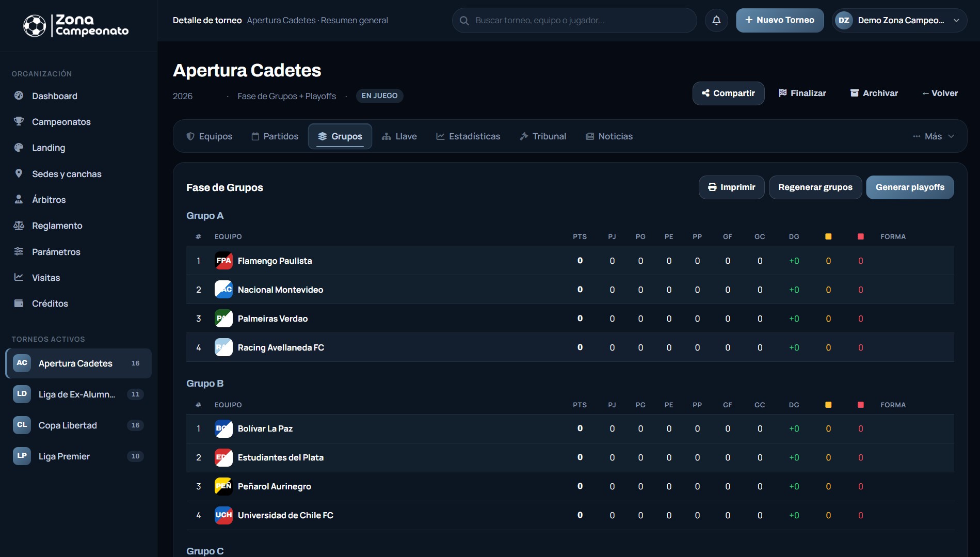
Task: Open the Llave tab
Action: pos(399,136)
